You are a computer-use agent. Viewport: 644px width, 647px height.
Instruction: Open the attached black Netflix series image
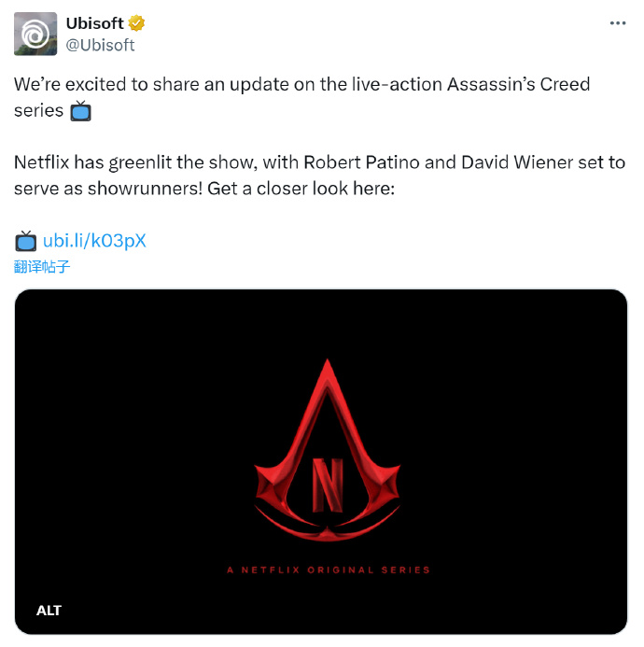[321, 462]
